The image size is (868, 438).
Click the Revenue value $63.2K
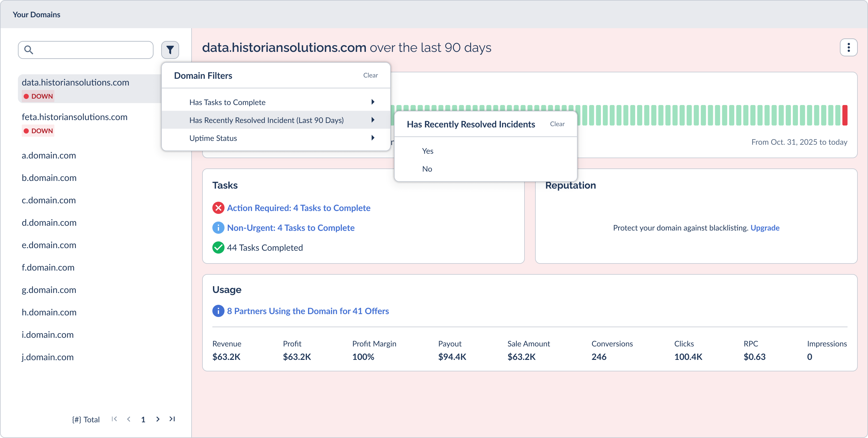226,357
